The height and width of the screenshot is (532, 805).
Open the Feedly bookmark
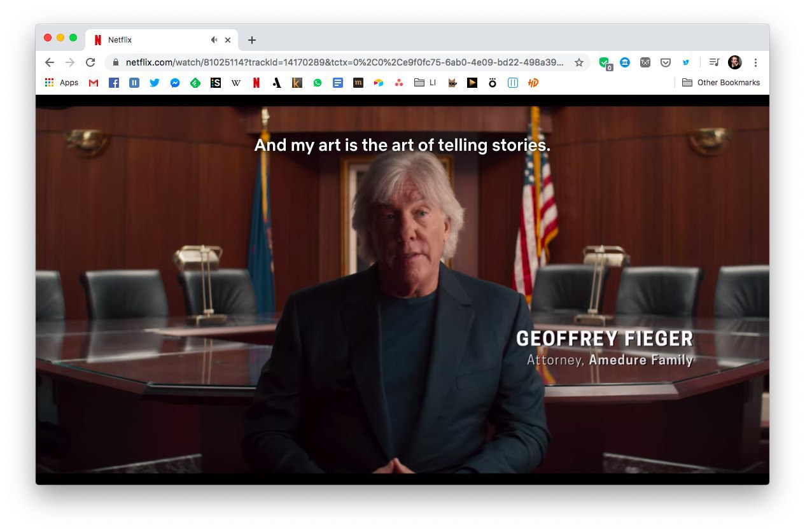coord(195,83)
